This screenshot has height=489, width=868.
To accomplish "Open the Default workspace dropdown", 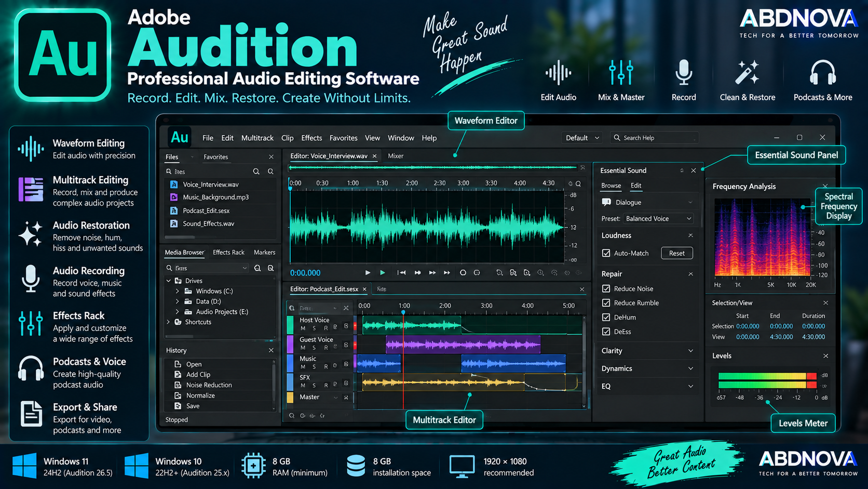I will point(582,138).
